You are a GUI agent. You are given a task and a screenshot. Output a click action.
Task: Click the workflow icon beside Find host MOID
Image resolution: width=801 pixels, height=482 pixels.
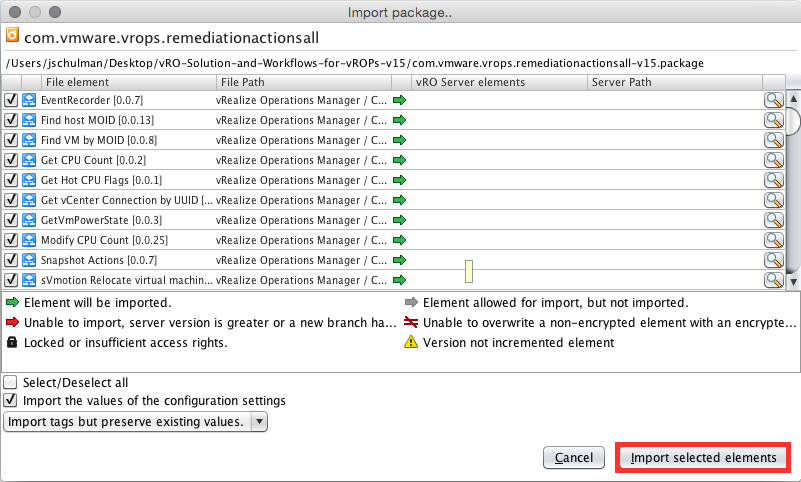[29, 120]
